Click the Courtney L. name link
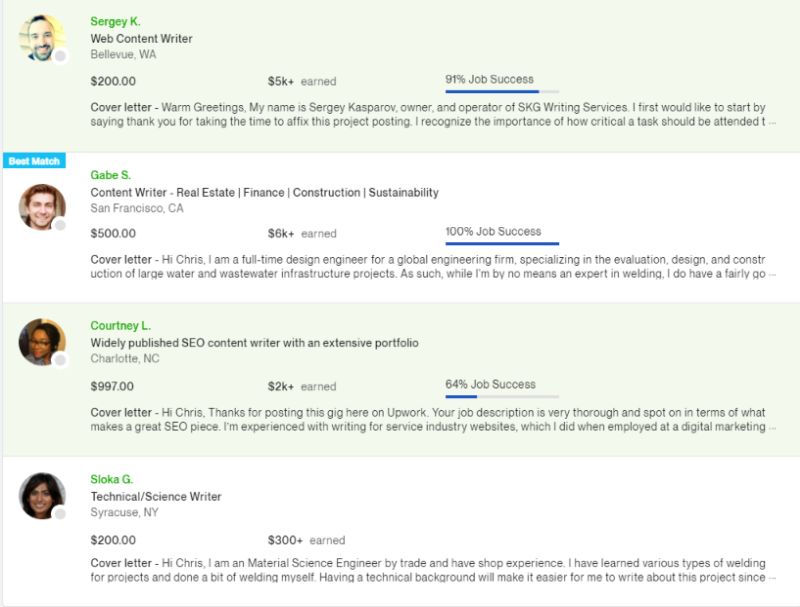The width and height of the screenshot is (800, 607). click(120, 325)
